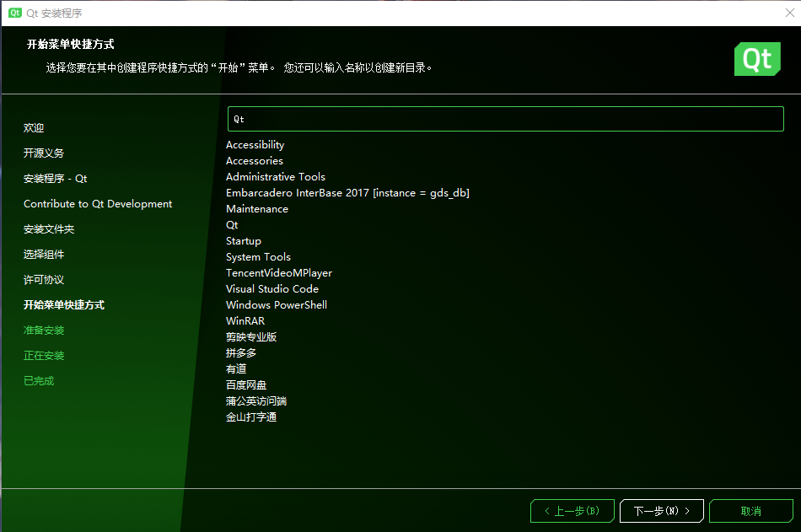
Task: Click the 安装程序 - Qt sidebar step
Action: (55, 179)
